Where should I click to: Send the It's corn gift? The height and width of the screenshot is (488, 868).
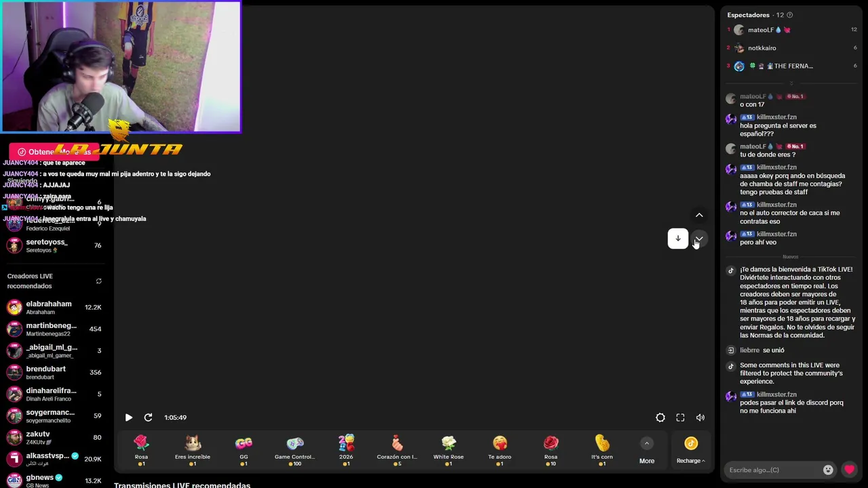coord(602,451)
